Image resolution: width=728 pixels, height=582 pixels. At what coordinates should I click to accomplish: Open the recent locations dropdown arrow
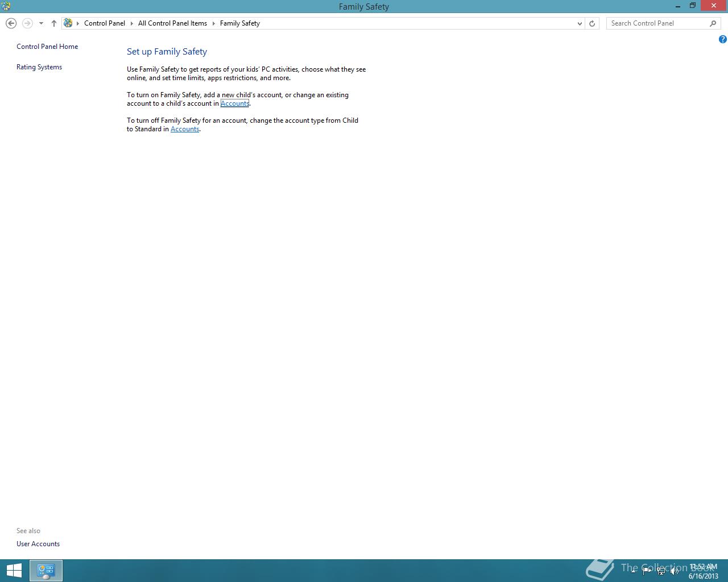click(x=41, y=23)
